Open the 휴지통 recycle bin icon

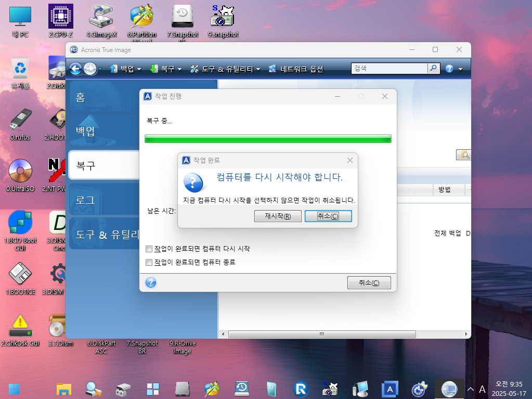tap(20, 73)
